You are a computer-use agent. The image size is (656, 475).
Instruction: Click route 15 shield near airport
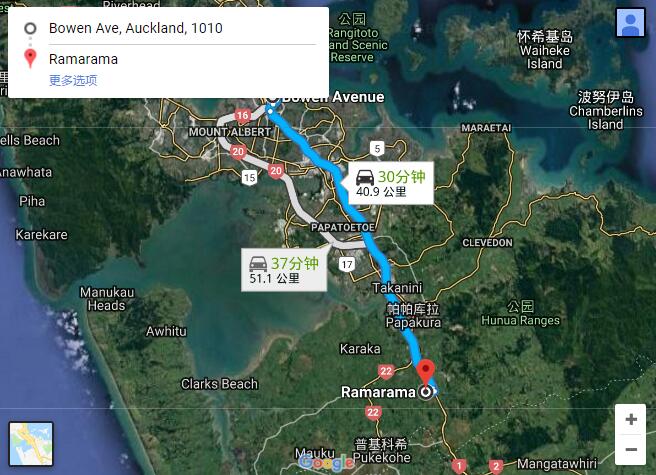tap(249, 178)
